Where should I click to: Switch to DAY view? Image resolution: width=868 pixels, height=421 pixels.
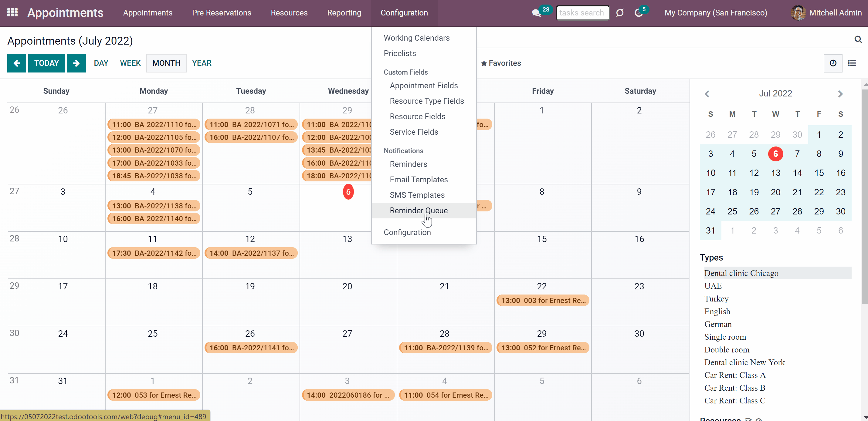point(101,63)
